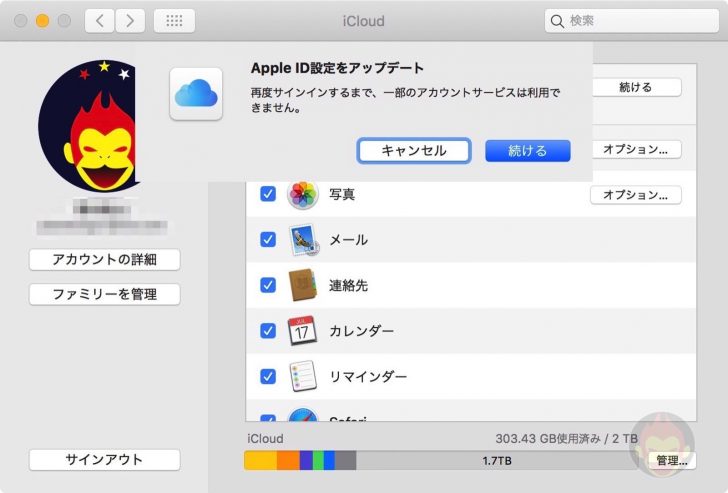Click the Apple ID設定をアップデート heading
This screenshot has width=728, height=493.
point(337,68)
